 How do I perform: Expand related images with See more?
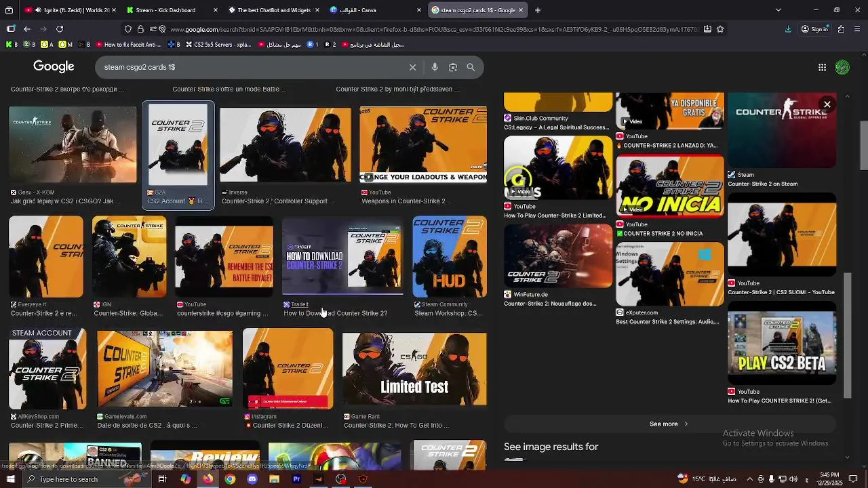tap(669, 424)
